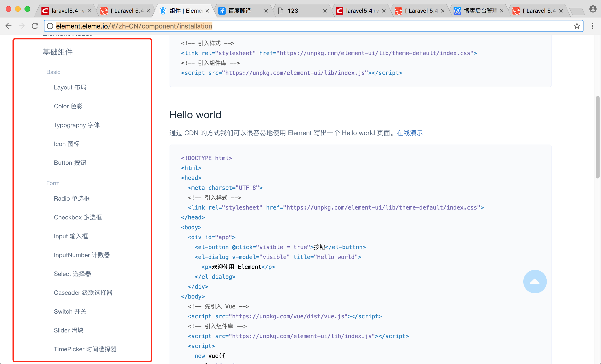Open Switch 开关 in sidebar

pos(70,311)
